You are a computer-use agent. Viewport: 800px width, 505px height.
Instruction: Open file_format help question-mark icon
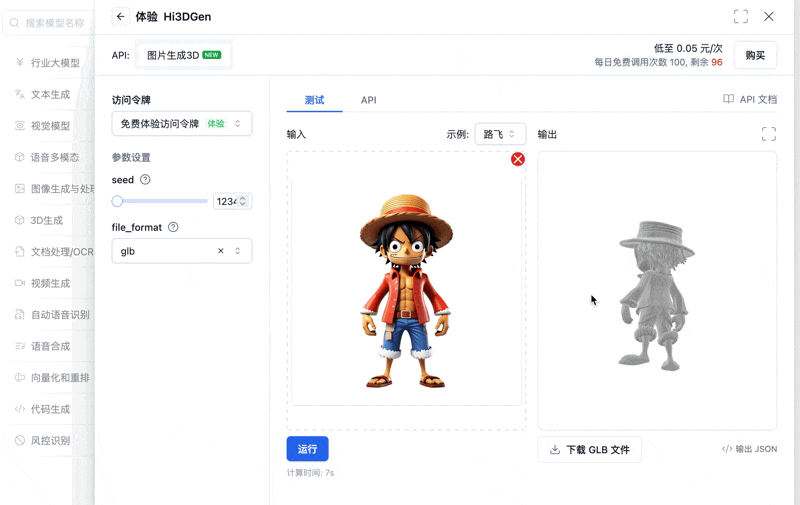click(x=173, y=227)
